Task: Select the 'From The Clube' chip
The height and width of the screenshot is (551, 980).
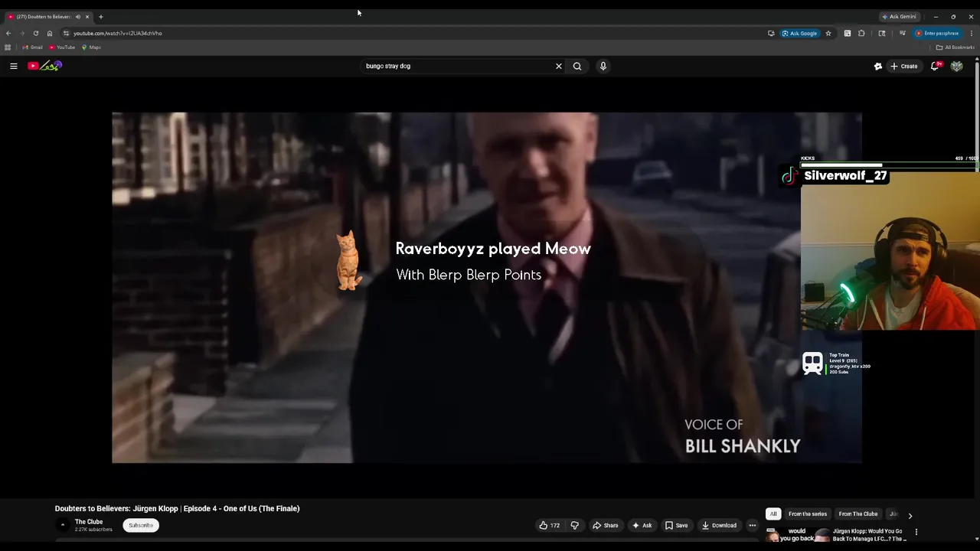Action: [858, 514]
